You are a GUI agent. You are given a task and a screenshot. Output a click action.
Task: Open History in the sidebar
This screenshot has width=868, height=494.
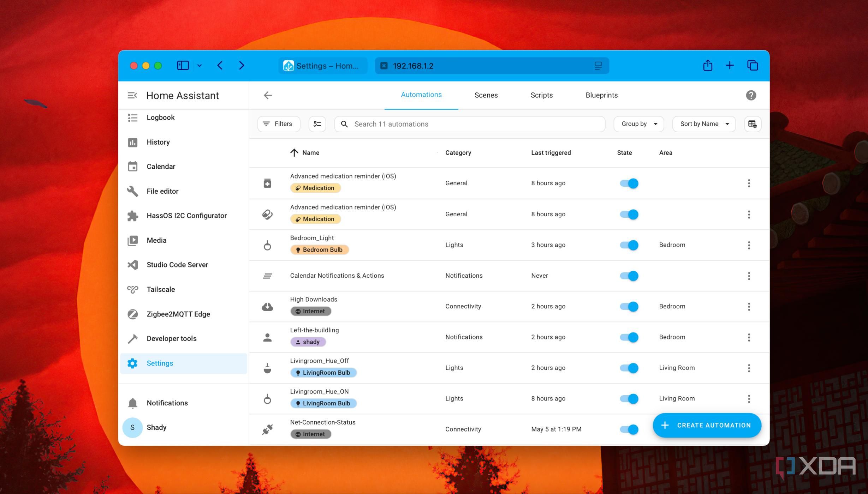(183, 142)
